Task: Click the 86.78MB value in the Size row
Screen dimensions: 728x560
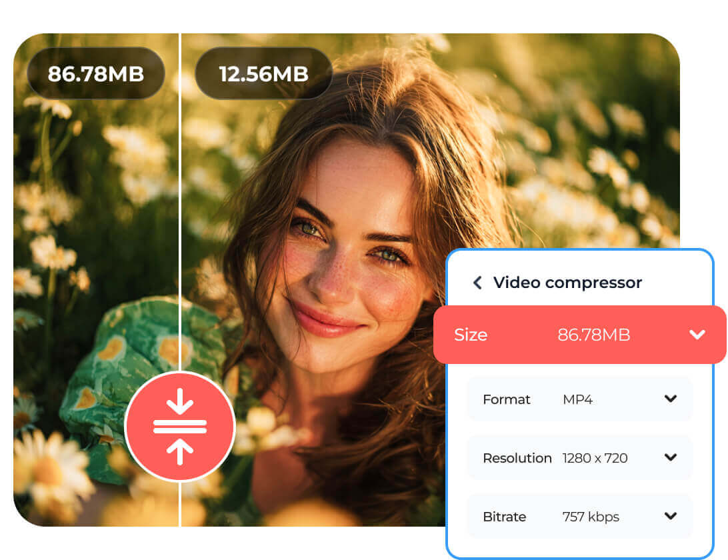Action: [593, 335]
